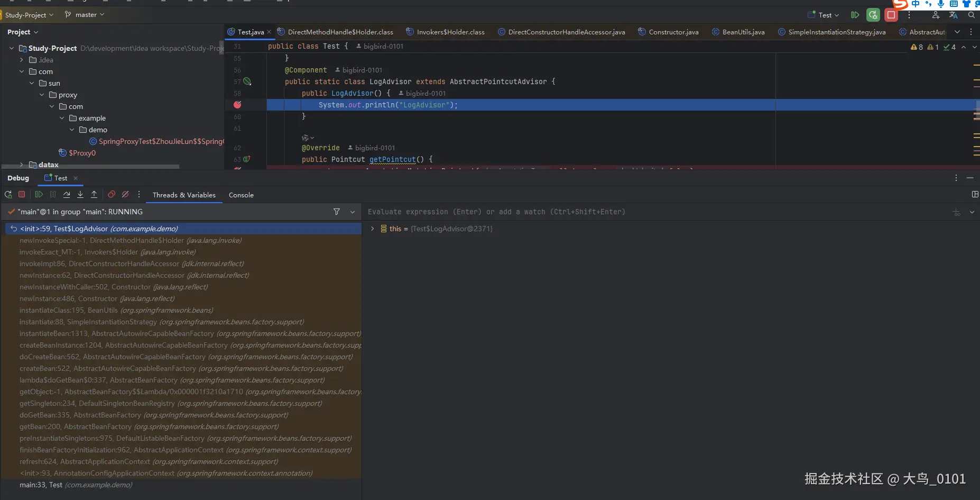Select the getBean:200 AbstractBeanFactory frame
Viewport: 980px width, 500px height.
point(181,426)
